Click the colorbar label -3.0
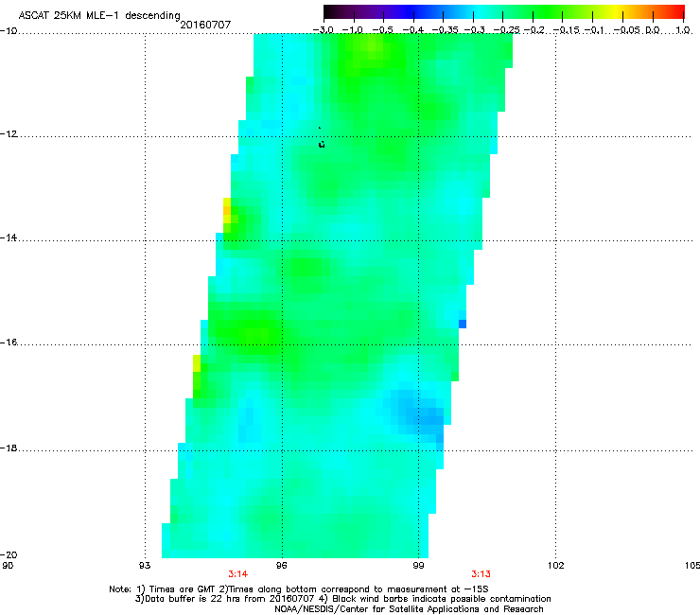The width and height of the screenshot is (700, 615). tap(324, 30)
